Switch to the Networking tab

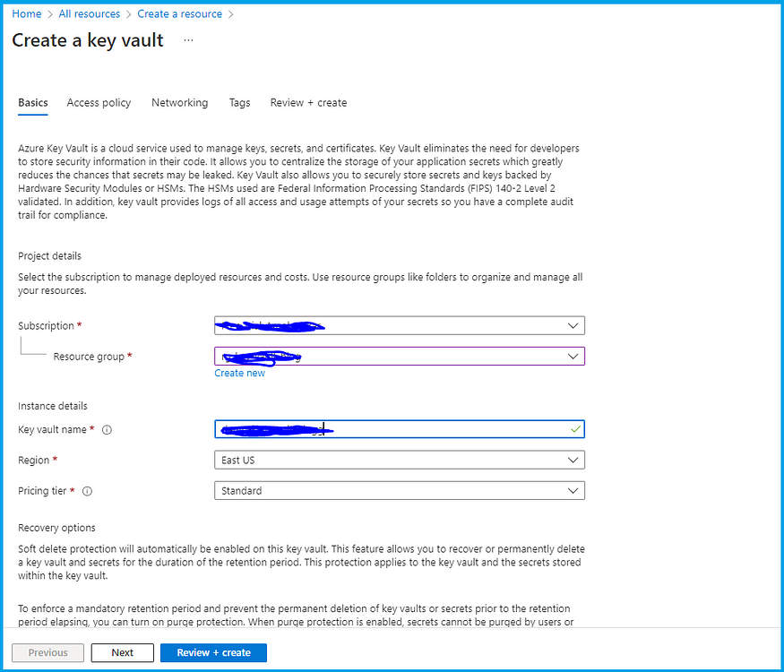(x=180, y=102)
